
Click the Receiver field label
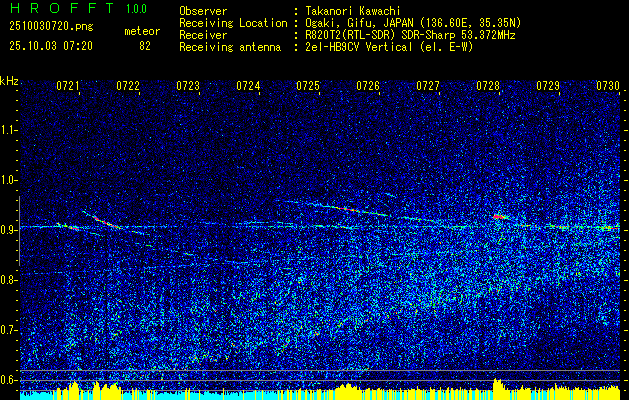[x=203, y=35]
